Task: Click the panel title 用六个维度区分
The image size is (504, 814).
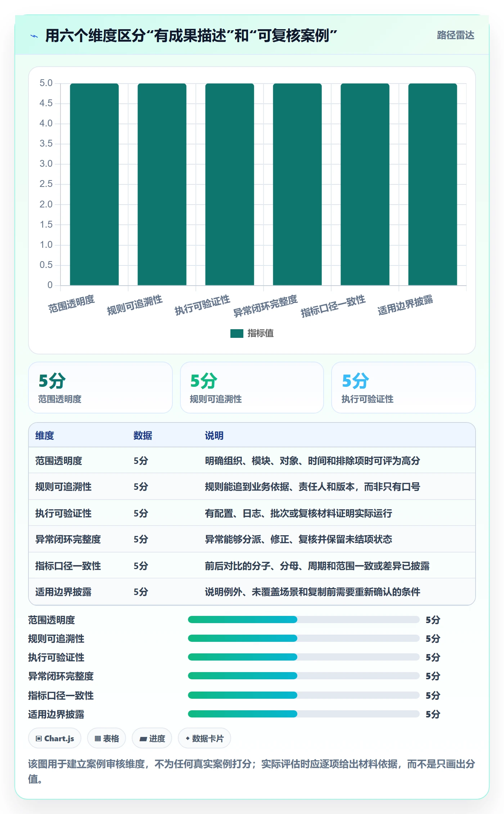Action: [191, 36]
